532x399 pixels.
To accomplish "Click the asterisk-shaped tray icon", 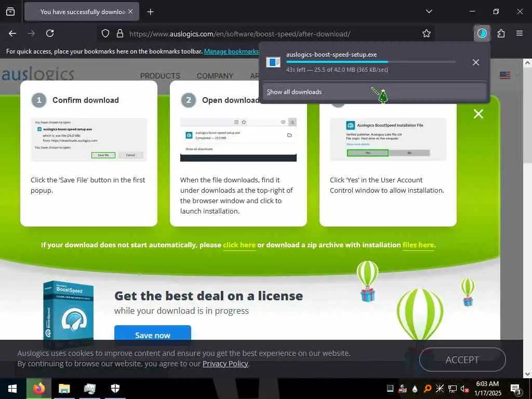I will click(440, 389).
